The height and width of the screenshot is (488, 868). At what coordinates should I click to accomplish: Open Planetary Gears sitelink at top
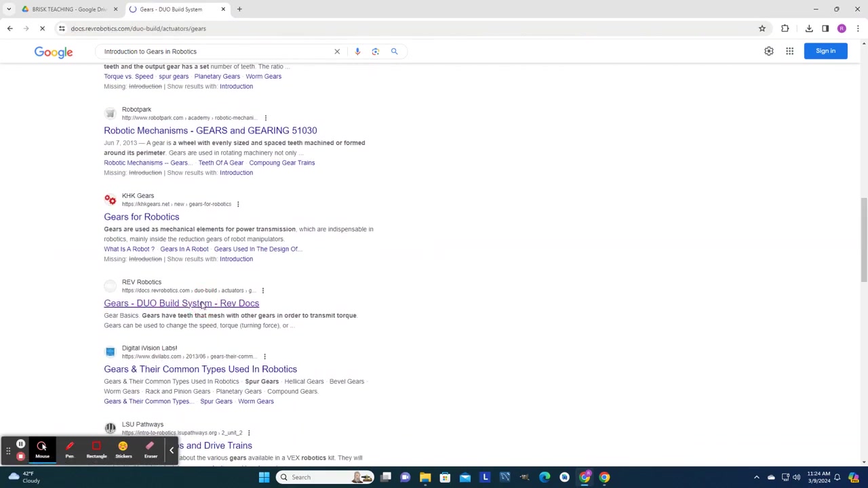(217, 77)
